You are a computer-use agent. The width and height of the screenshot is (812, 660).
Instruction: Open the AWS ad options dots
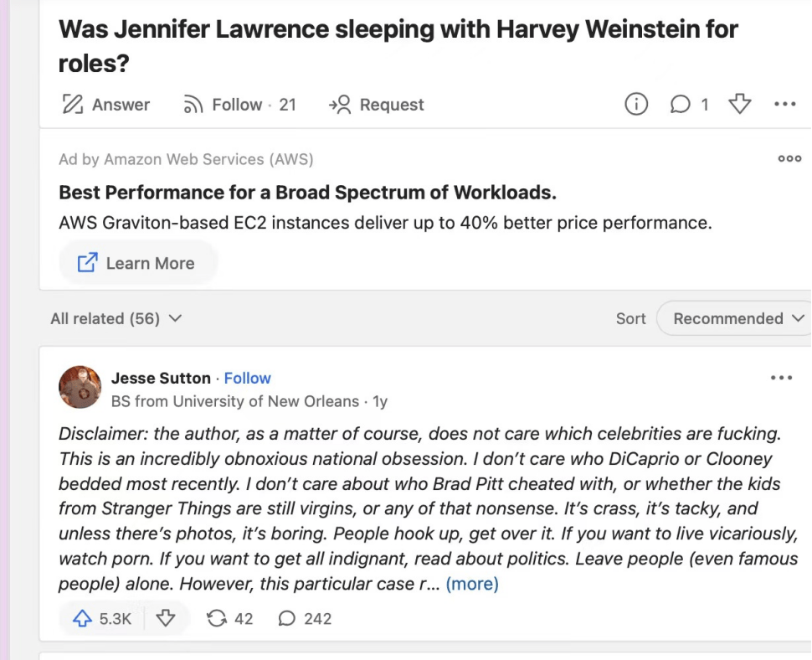tap(789, 158)
